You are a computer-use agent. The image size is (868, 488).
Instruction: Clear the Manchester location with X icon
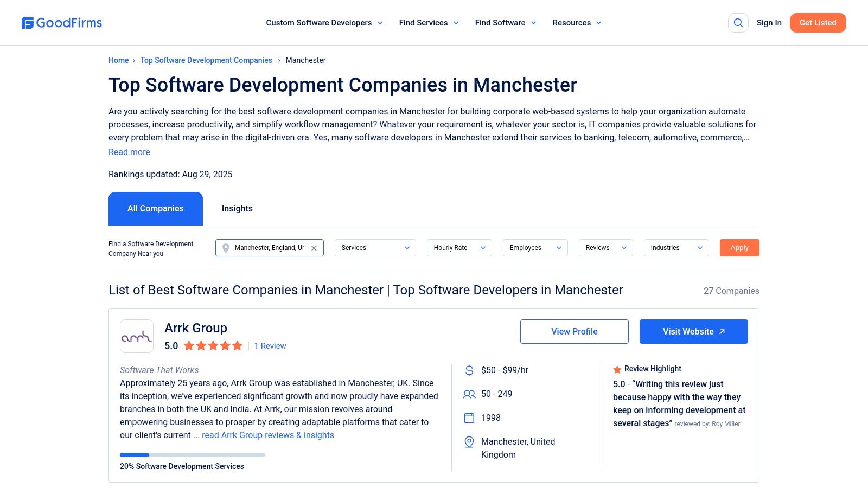314,248
